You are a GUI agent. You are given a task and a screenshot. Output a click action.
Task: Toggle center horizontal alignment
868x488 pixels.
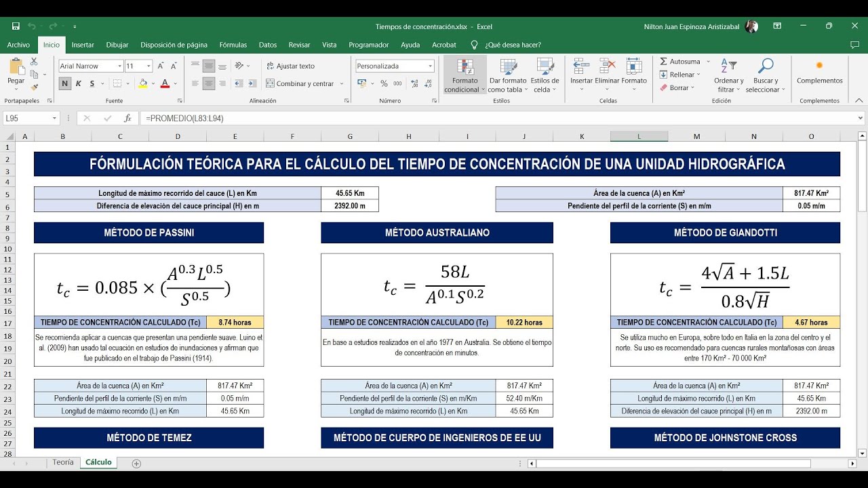click(209, 83)
